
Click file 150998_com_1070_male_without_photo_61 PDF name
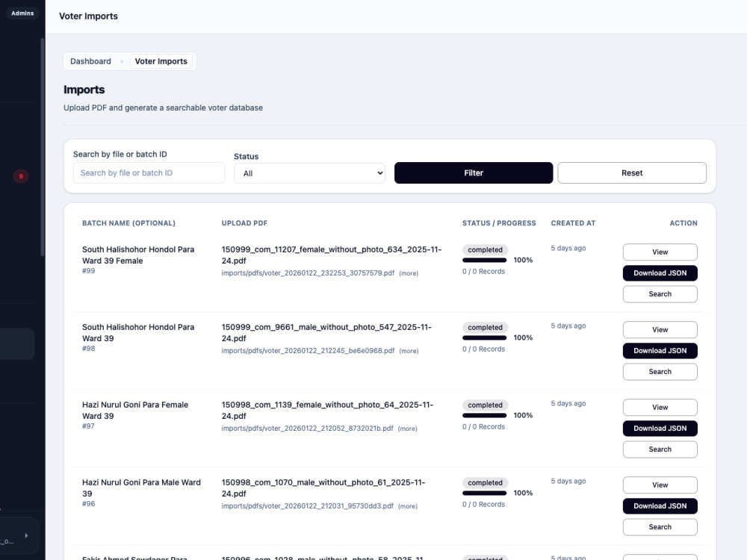pyautogui.click(x=323, y=488)
